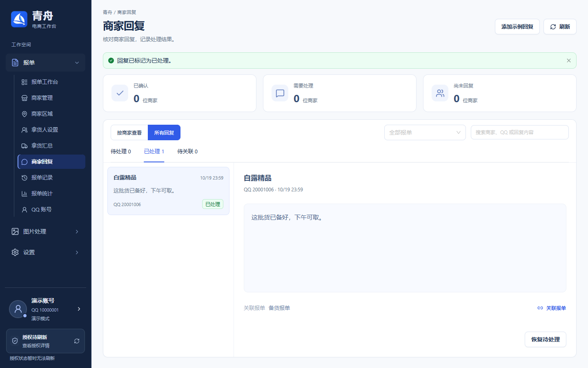
Task: Click the 备货报单 linked order text
Action: coord(279,308)
